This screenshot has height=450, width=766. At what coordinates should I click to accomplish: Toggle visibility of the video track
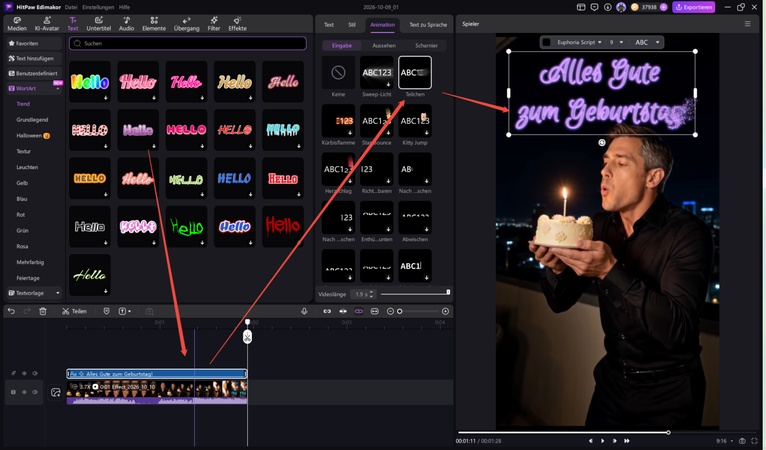[x=24, y=392]
